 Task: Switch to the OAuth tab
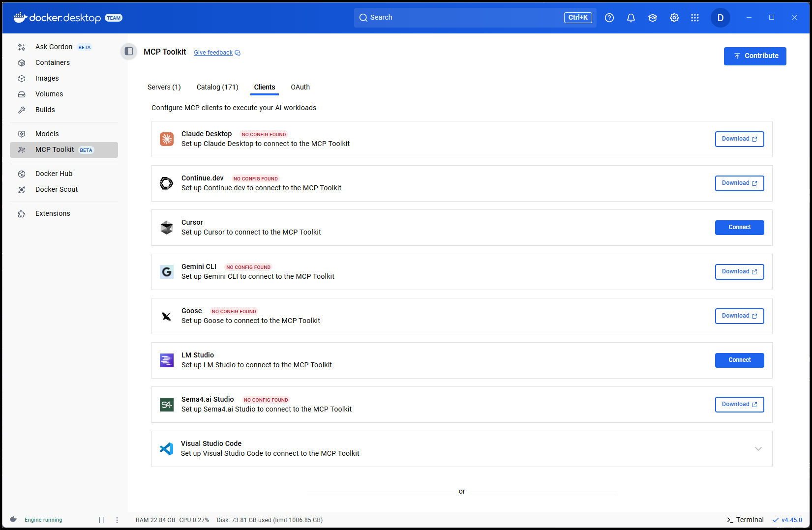[300, 87]
